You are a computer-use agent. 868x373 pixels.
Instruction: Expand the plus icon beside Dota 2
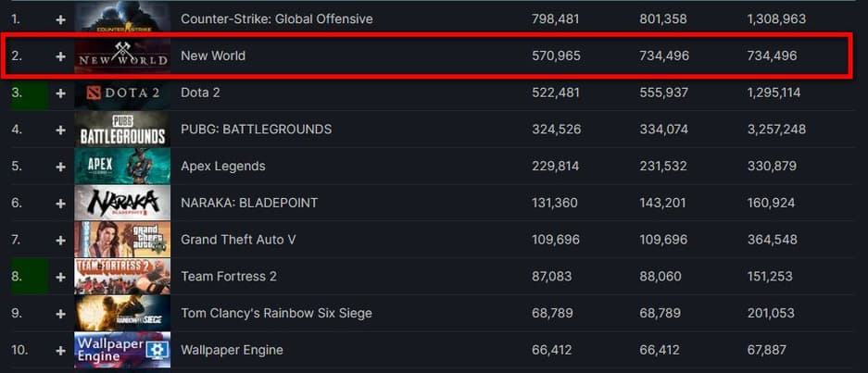(61, 93)
